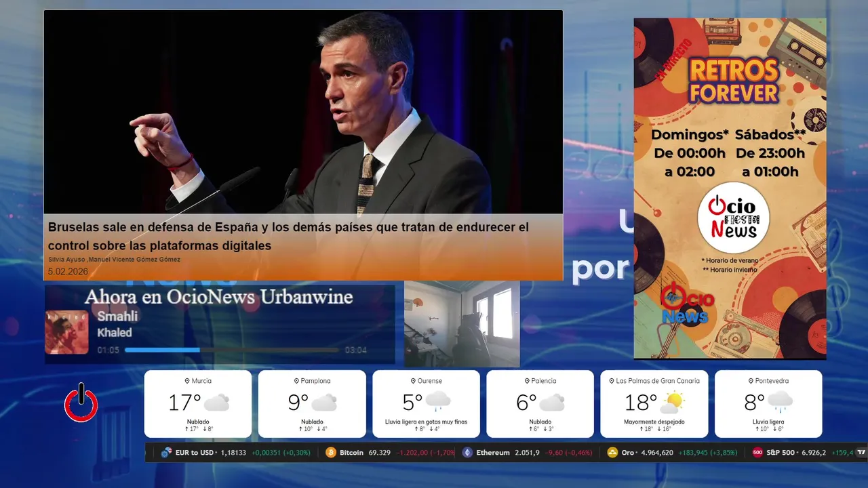This screenshot has width=868, height=488.
Task: Click 'Mayormente despejado' description
Action: [654, 422]
